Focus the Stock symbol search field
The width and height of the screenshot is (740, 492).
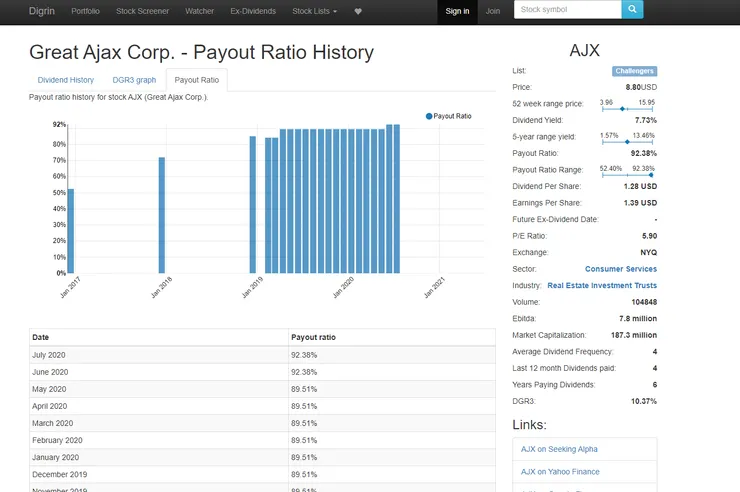[567, 9]
